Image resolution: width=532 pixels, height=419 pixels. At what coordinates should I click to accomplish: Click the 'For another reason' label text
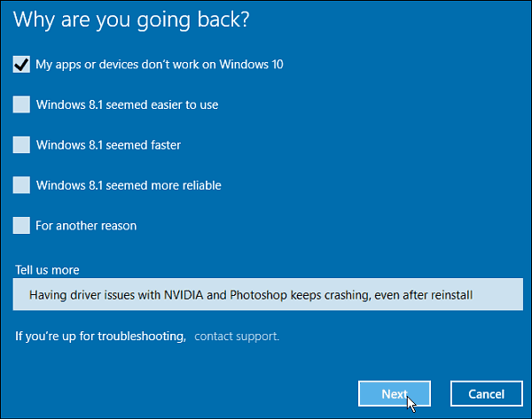[x=86, y=226]
